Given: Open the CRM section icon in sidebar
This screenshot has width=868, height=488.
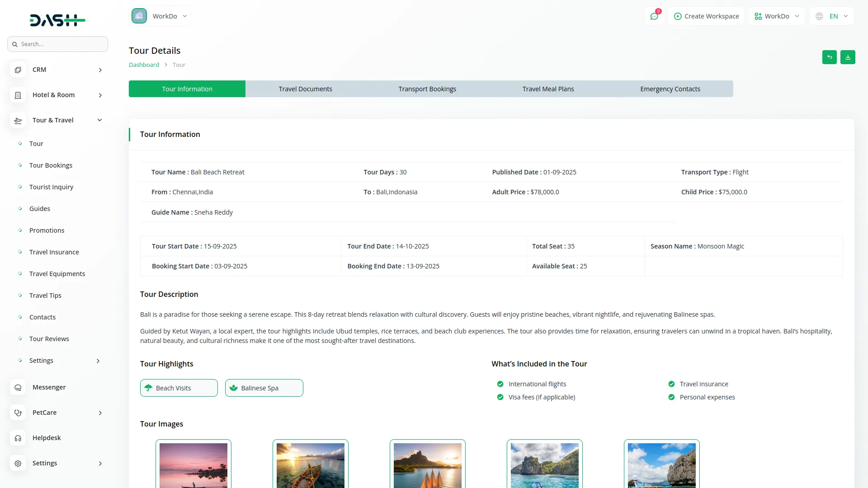Looking at the screenshot, I should (18, 70).
